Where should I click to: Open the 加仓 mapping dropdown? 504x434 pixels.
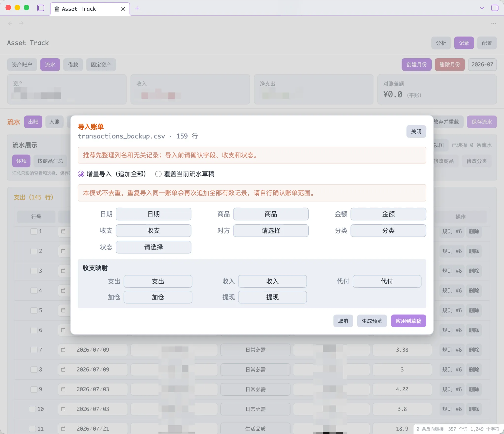158,297
